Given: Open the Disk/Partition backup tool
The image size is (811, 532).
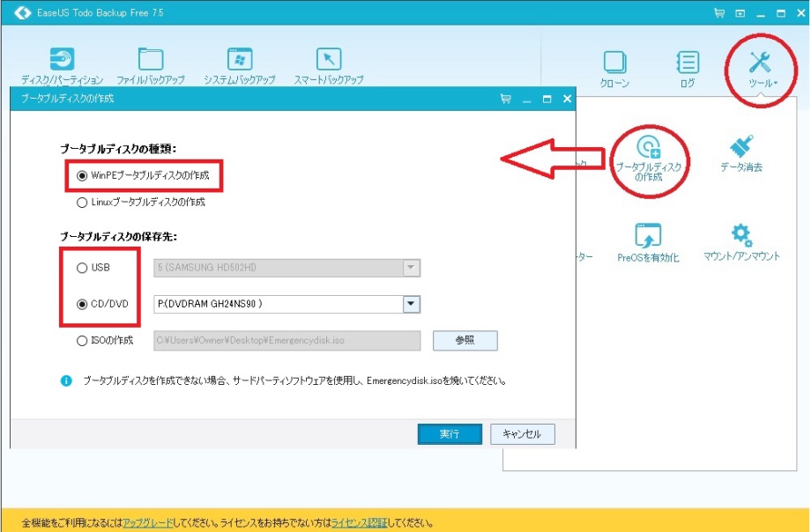Looking at the screenshot, I should click(x=62, y=60).
